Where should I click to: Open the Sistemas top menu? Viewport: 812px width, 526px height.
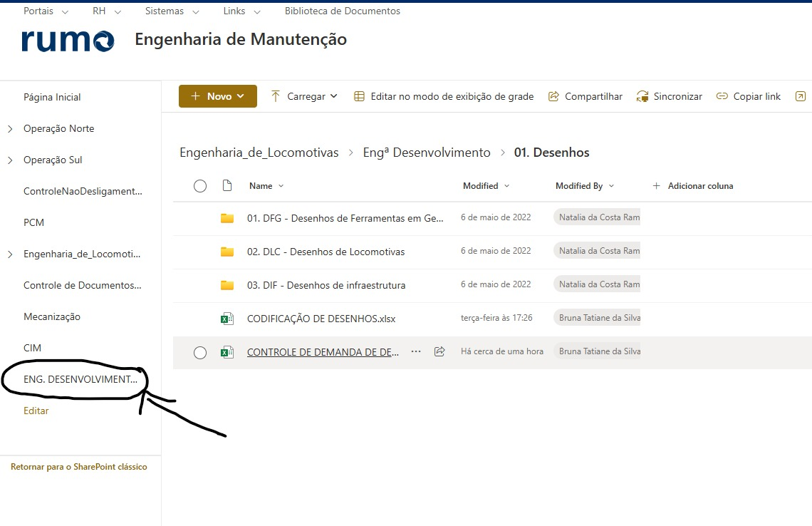(172, 11)
